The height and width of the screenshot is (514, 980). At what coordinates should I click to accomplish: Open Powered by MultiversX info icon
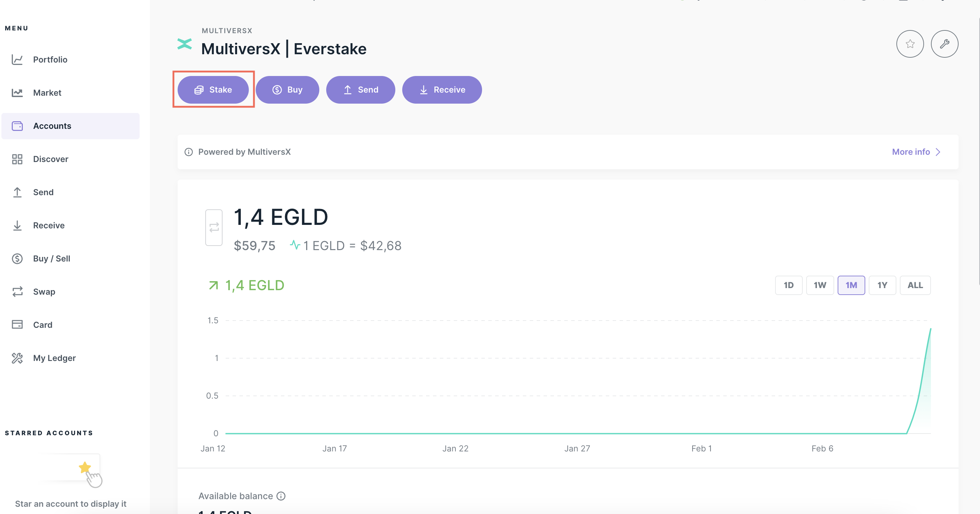(189, 152)
